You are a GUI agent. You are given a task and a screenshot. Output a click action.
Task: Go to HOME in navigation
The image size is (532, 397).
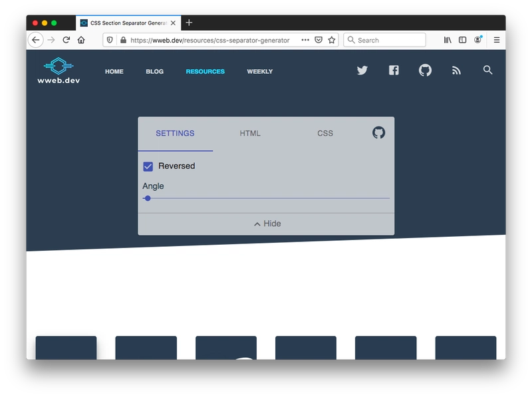coord(114,72)
